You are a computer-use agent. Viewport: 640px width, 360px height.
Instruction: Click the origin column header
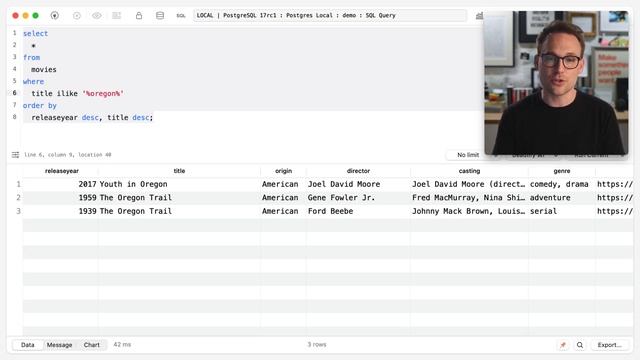(x=283, y=171)
